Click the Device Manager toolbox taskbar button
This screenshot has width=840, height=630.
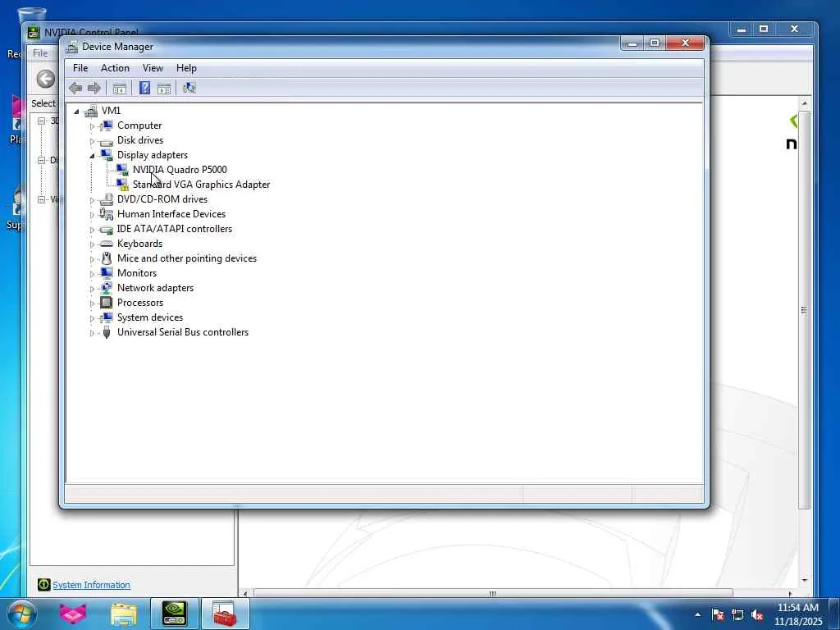click(225, 614)
